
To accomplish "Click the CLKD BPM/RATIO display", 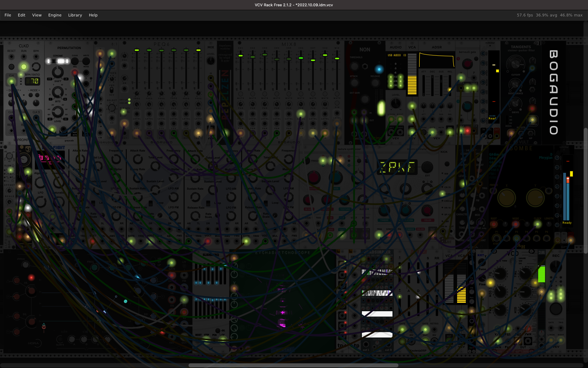I will [33, 81].
